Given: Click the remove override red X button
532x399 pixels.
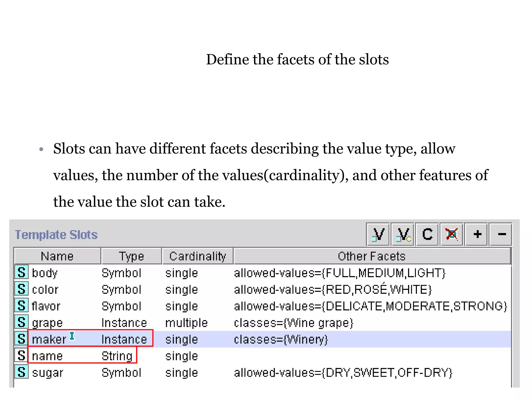Looking at the screenshot, I should coord(451,234).
